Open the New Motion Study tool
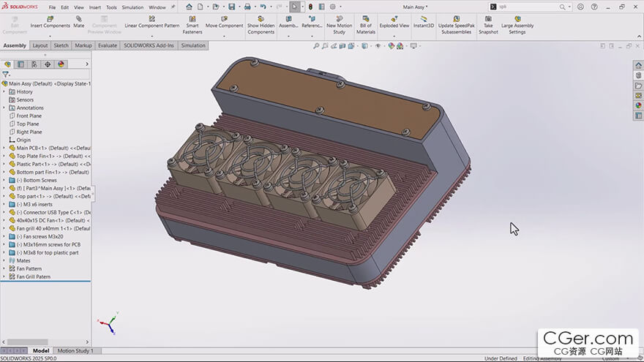The width and height of the screenshot is (644, 362). (x=339, y=20)
